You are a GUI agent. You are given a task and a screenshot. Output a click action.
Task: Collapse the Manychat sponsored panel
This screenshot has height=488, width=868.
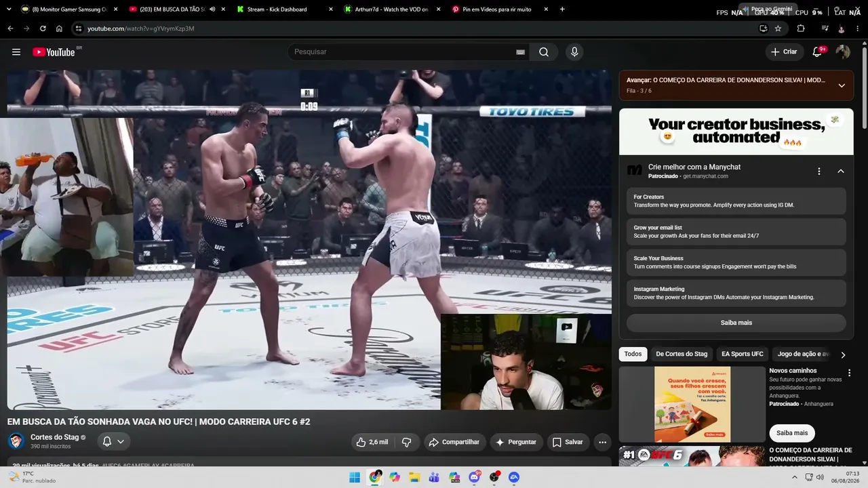[x=841, y=171]
